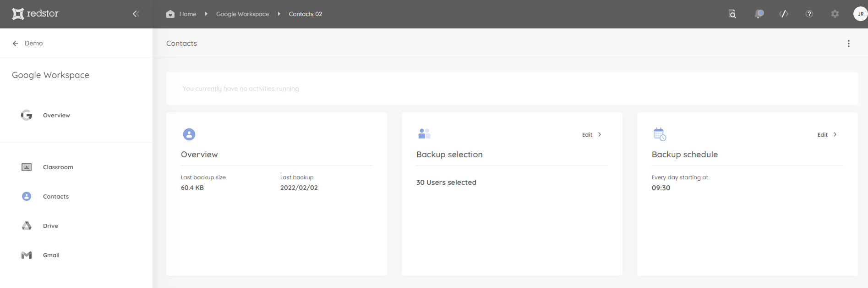
Task: Click the 60.4 KB backup size value
Action: click(192, 188)
